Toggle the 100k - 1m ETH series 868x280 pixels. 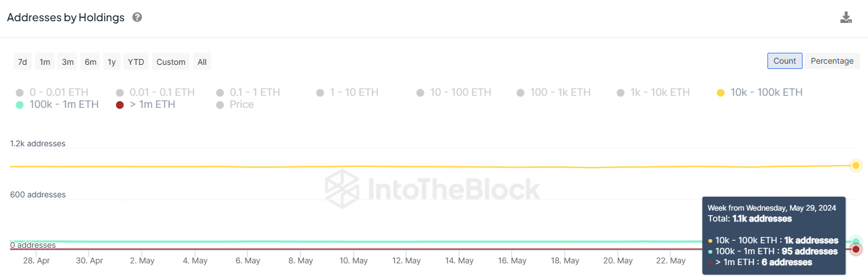pos(58,104)
